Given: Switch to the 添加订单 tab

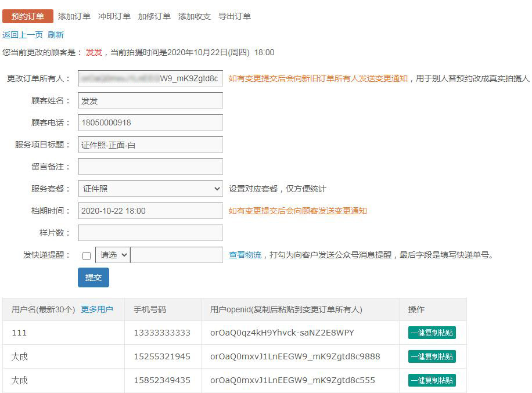Looking at the screenshot, I should click(x=74, y=16).
